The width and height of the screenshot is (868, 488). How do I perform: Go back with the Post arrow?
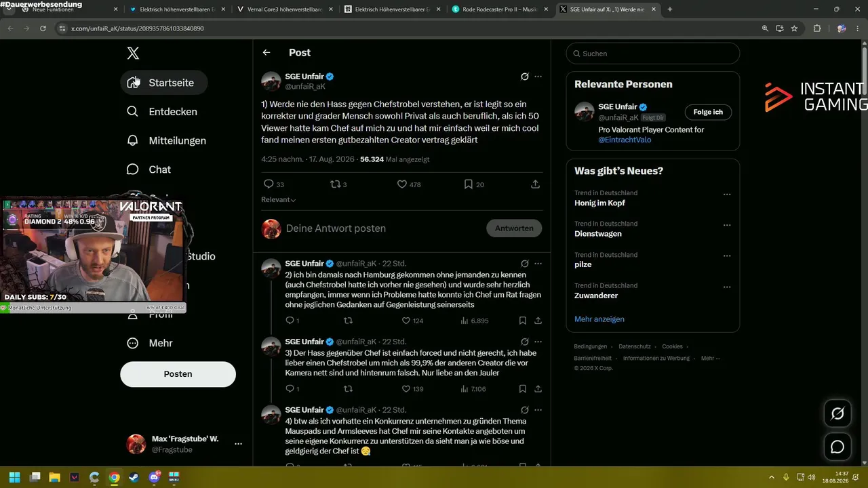[267, 52]
